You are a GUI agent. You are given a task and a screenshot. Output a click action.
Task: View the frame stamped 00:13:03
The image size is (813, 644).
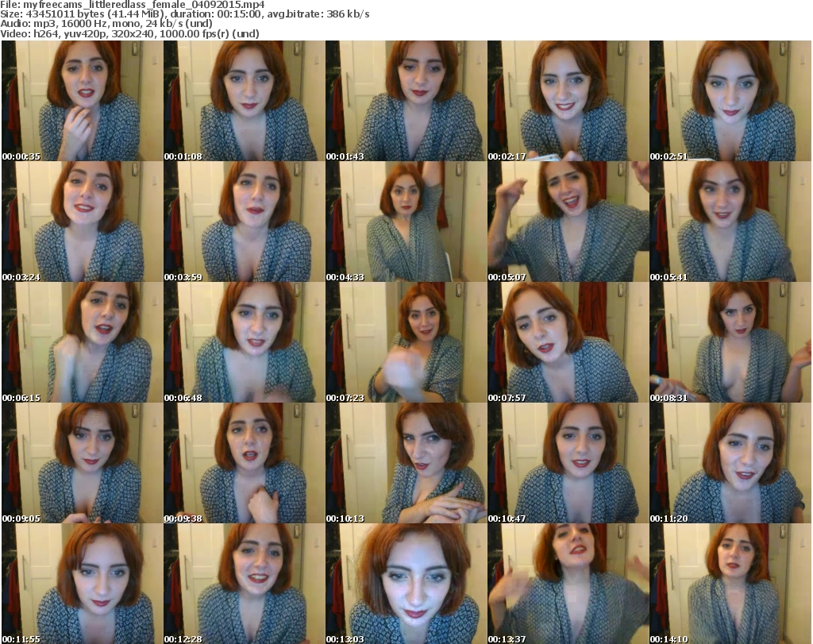pyautogui.click(x=406, y=584)
